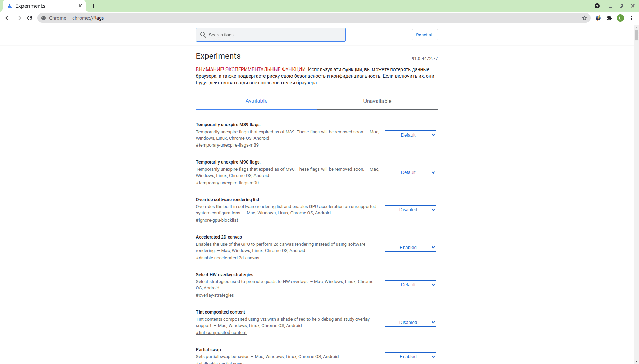This screenshot has width=639, height=364.
Task: Open dropdown for Temporarily unexpire M89 flags
Action: tap(410, 135)
